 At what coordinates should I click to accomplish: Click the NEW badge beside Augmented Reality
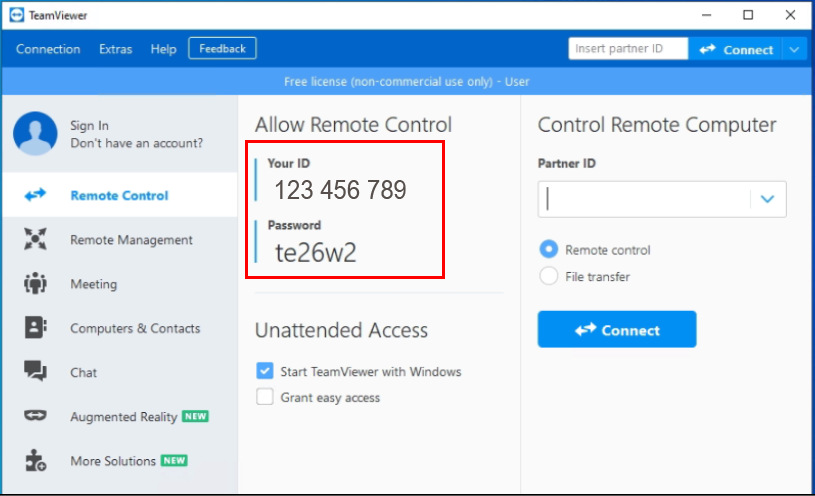(195, 416)
